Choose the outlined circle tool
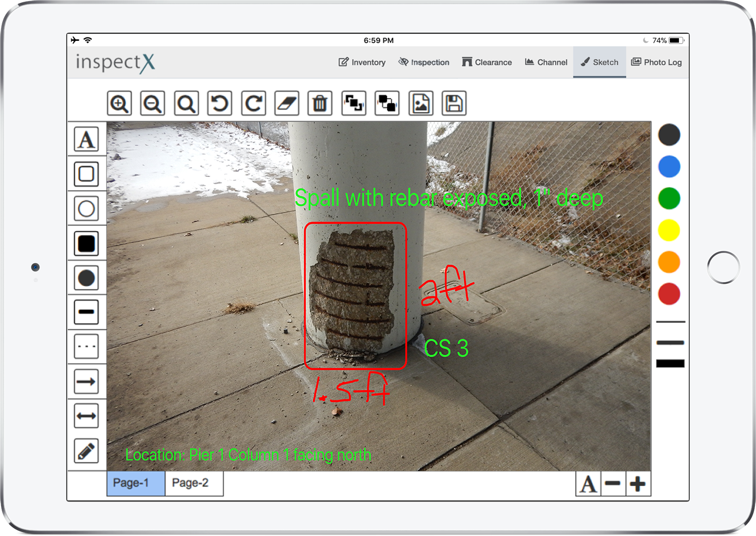Image resolution: width=756 pixels, height=536 pixels. (x=86, y=208)
